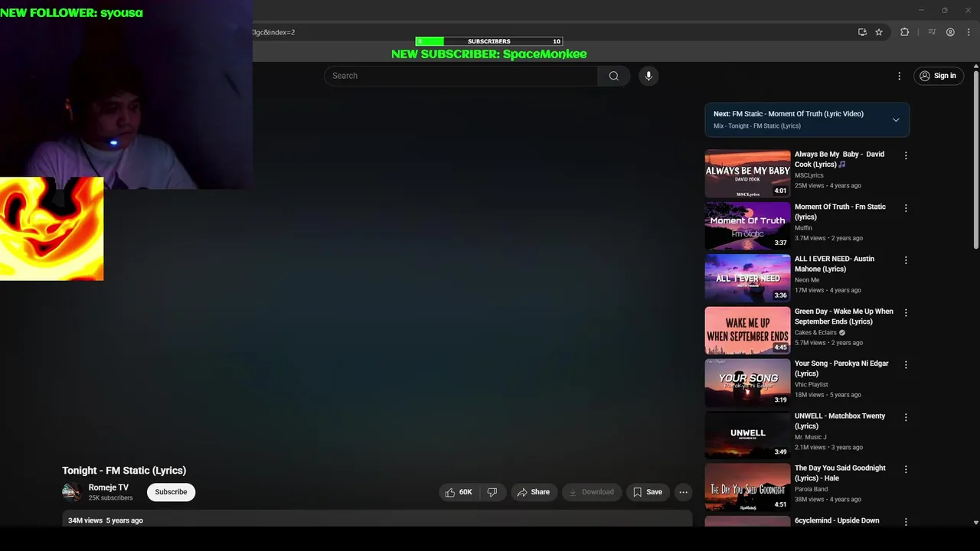980x551 pixels.
Task: Bookmark this page with the star icon
Action: pyautogui.click(x=879, y=32)
